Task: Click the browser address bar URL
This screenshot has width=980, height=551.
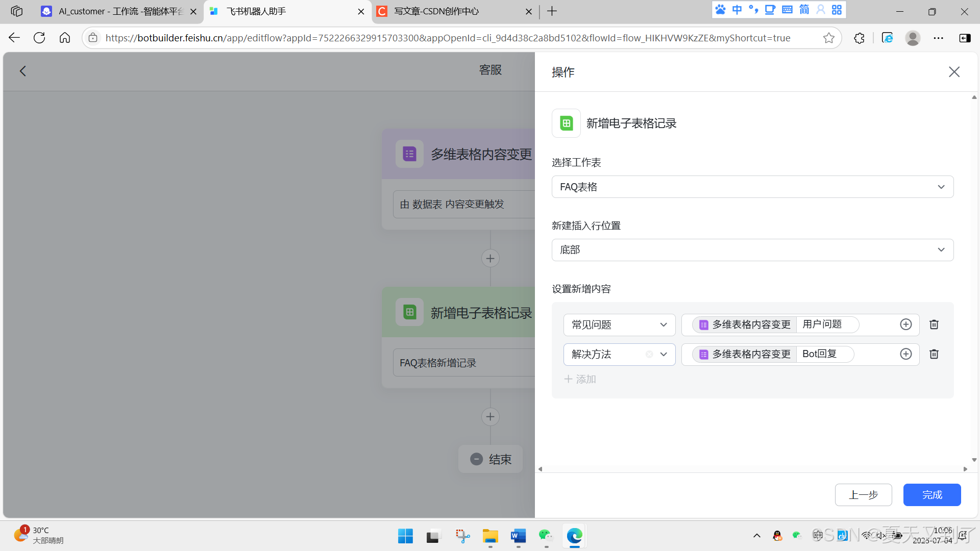Action: [x=448, y=38]
